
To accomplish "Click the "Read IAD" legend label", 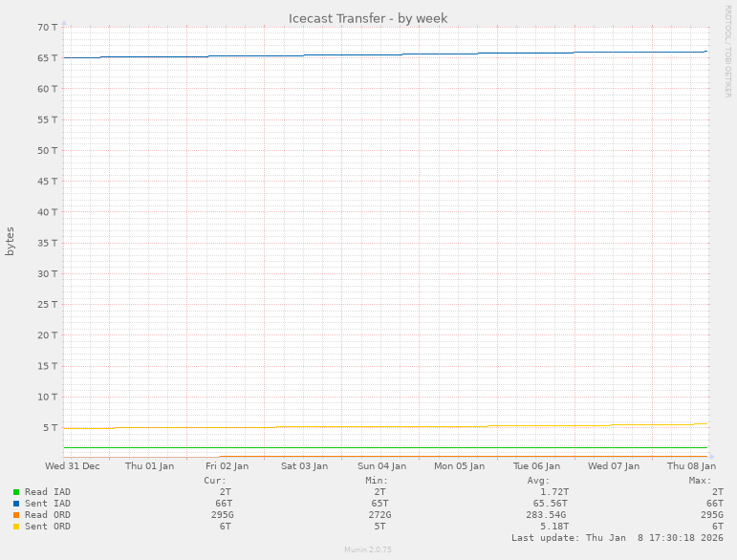I will pos(47,492).
